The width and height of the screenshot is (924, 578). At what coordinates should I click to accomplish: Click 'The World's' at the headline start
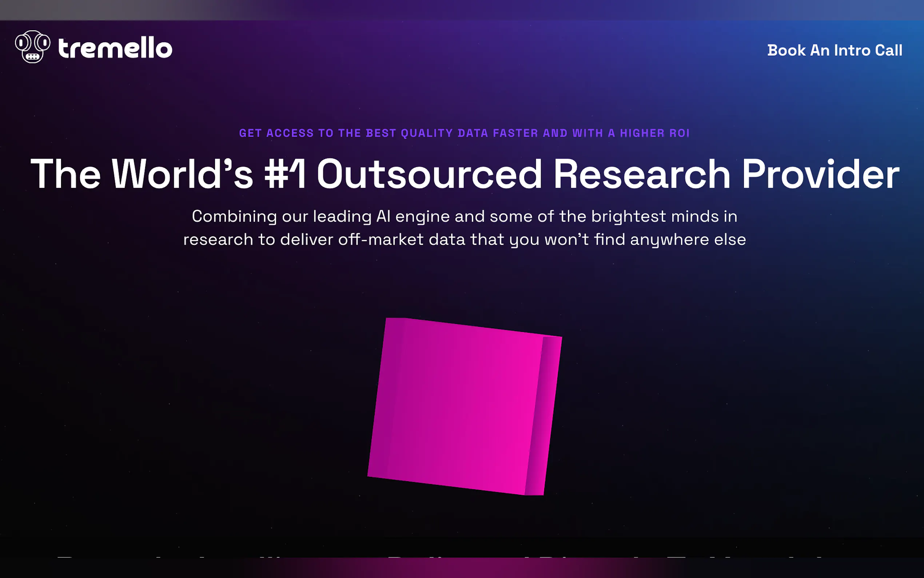(142, 174)
